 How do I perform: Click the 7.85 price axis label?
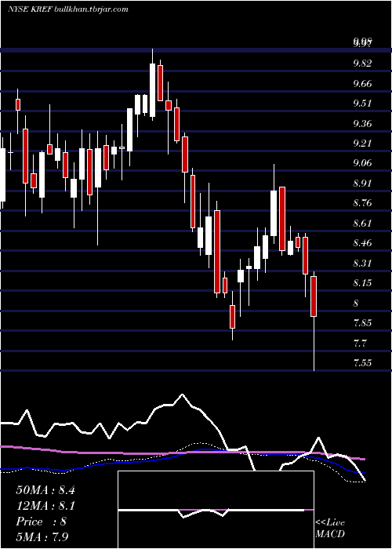coord(362,322)
